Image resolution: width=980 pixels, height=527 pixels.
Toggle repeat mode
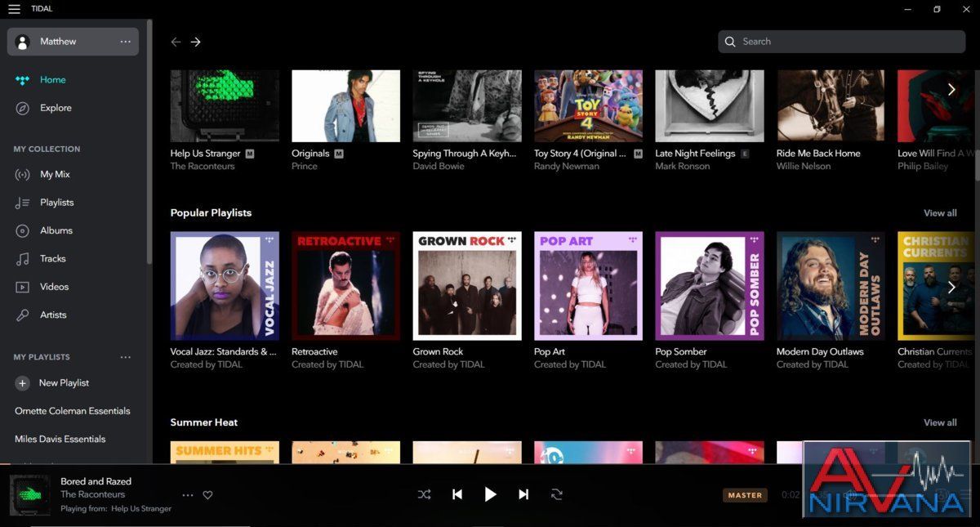557,494
